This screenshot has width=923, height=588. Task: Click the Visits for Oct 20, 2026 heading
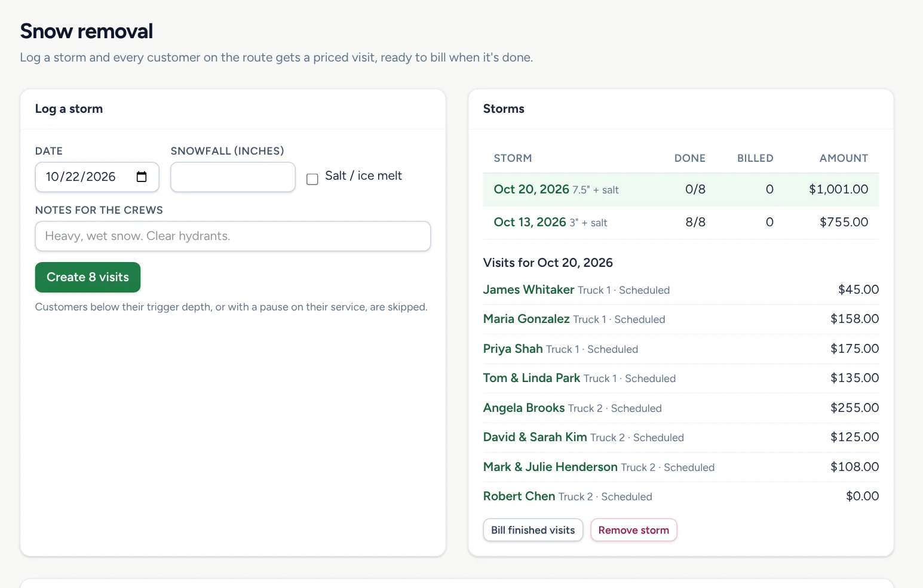click(548, 263)
